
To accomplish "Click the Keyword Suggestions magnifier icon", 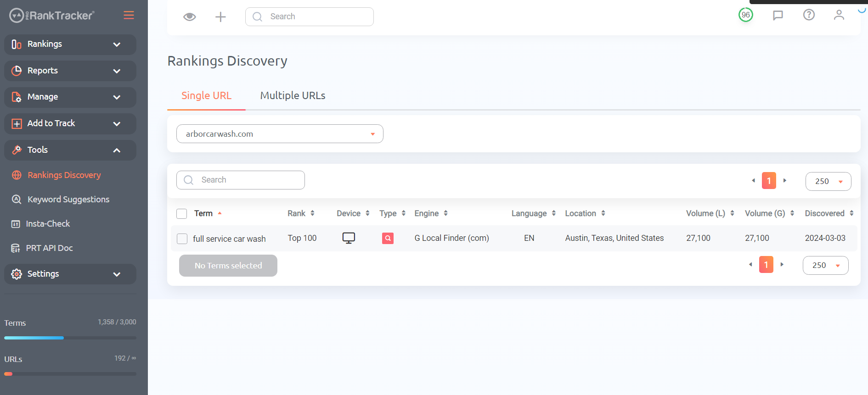I will click(x=17, y=200).
